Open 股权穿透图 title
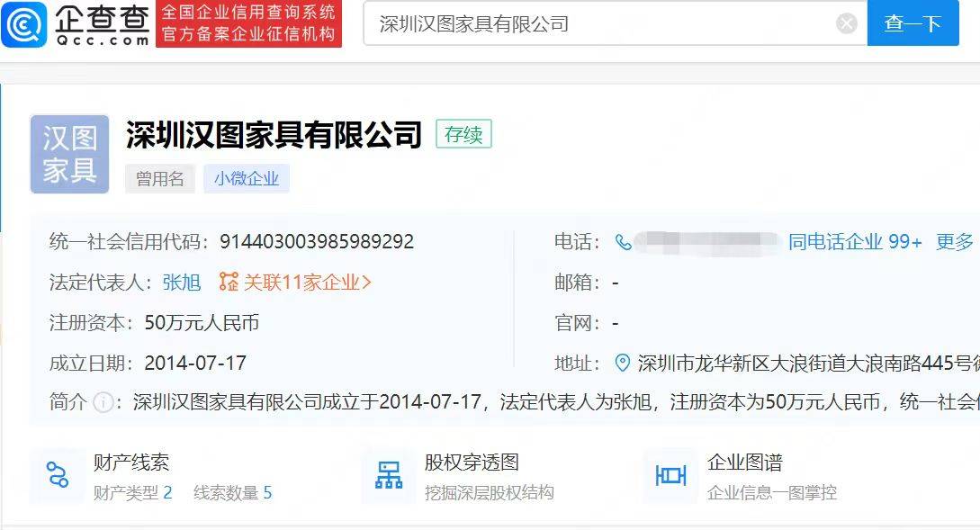The width and height of the screenshot is (980, 530). tap(472, 463)
